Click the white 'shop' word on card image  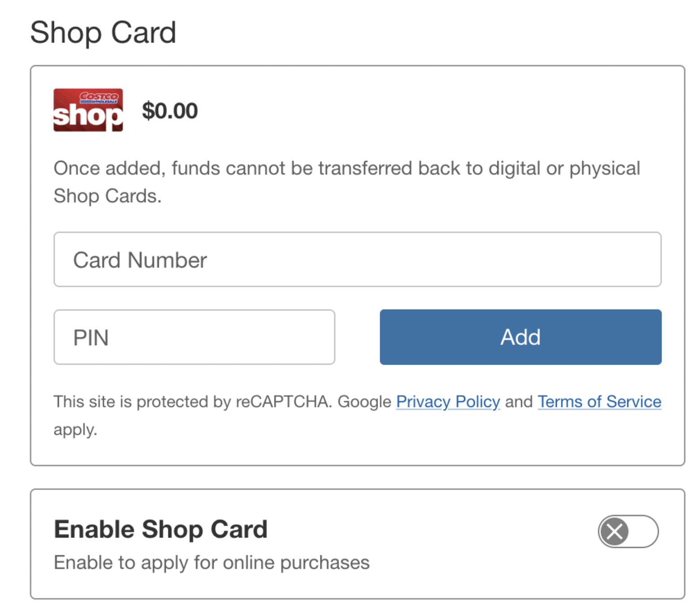(x=87, y=116)
